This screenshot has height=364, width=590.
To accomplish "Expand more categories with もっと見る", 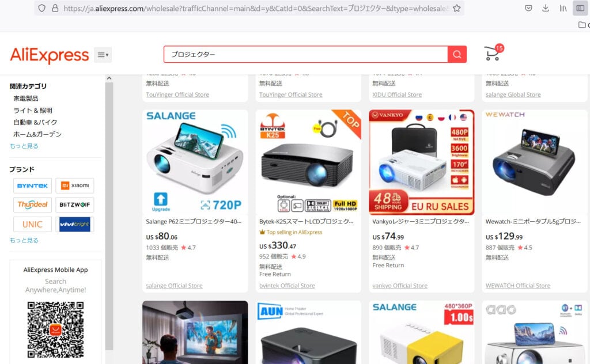I will click(x=24, y=146).
